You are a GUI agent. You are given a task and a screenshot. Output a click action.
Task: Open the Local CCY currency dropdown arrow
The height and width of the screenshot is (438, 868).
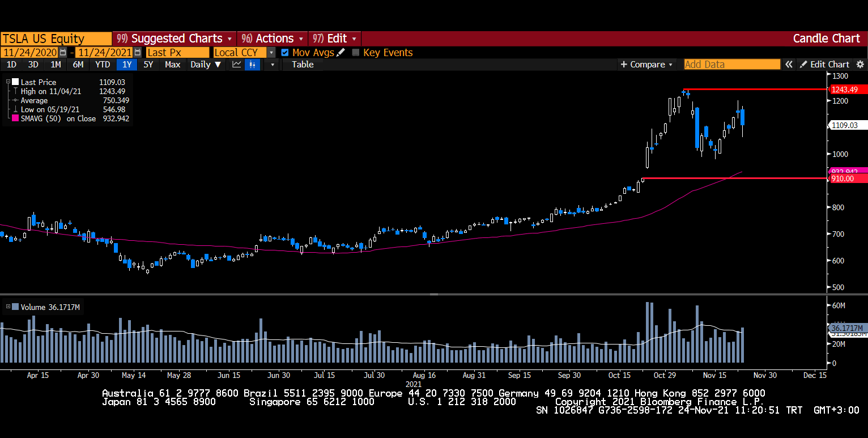pos(271,52)
